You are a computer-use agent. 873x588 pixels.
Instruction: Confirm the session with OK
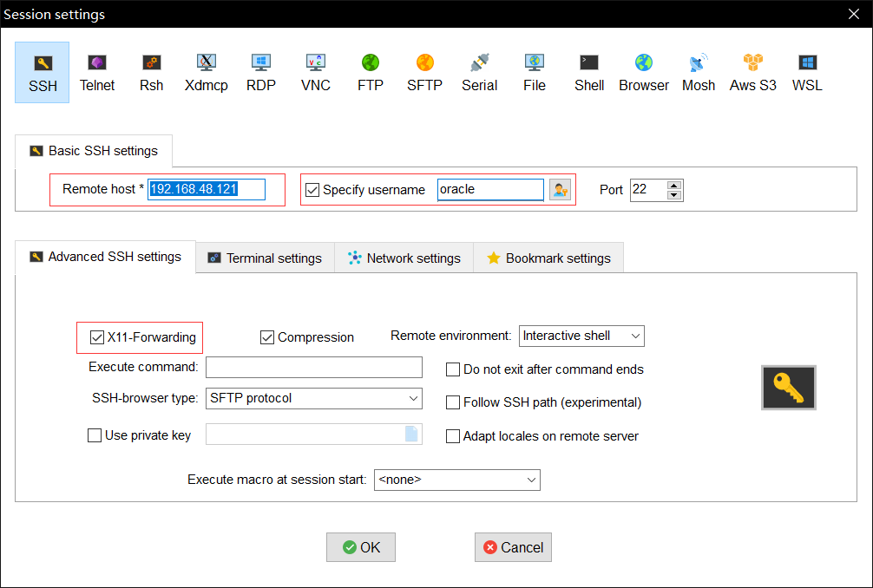361,547
